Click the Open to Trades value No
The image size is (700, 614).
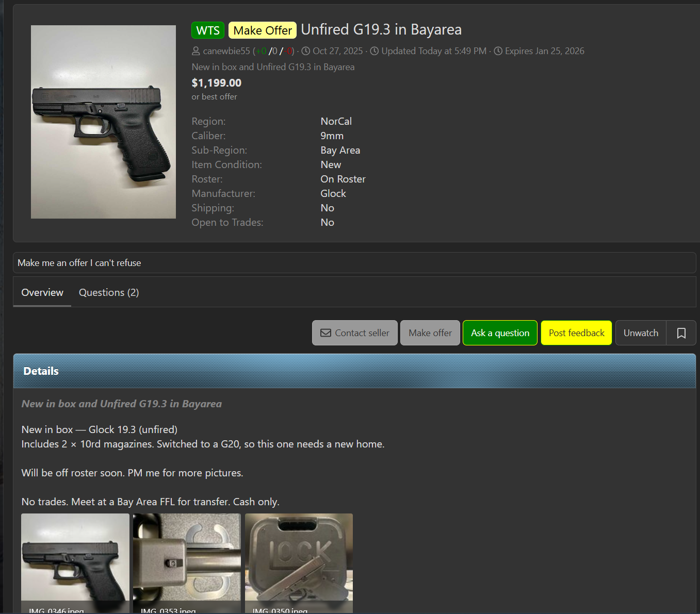tap(328, 222)
